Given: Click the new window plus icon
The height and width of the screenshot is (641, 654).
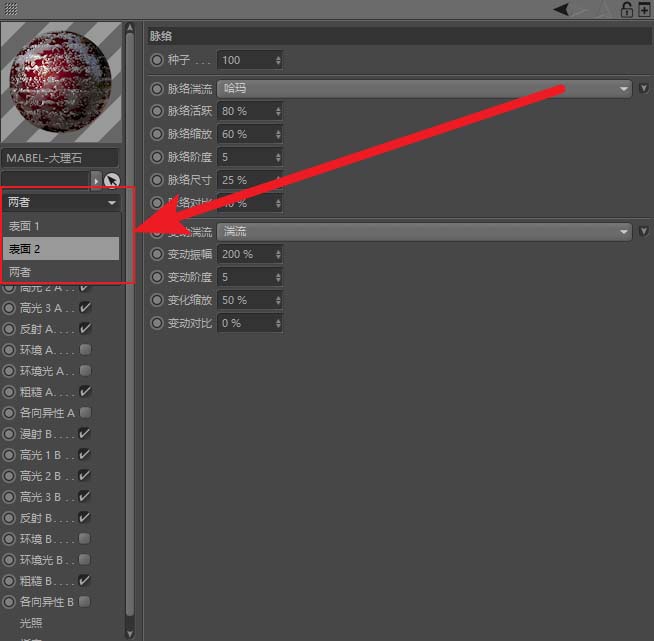Looking at the screenshot, I should 644,9.
